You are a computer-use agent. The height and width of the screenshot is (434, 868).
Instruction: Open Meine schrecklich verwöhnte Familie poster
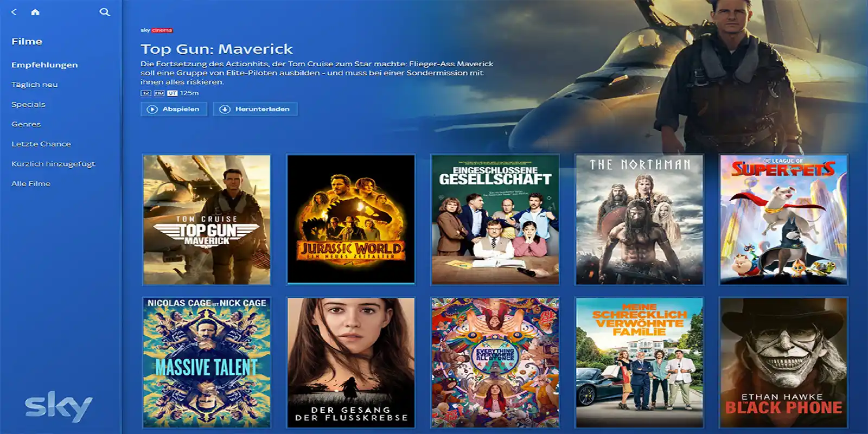click(x=639, y=362)
